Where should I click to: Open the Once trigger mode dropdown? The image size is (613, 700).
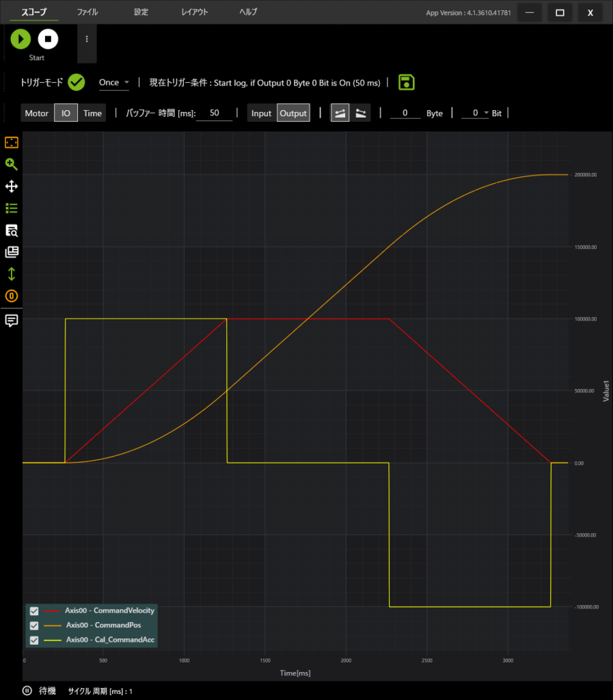pos(113,83)
